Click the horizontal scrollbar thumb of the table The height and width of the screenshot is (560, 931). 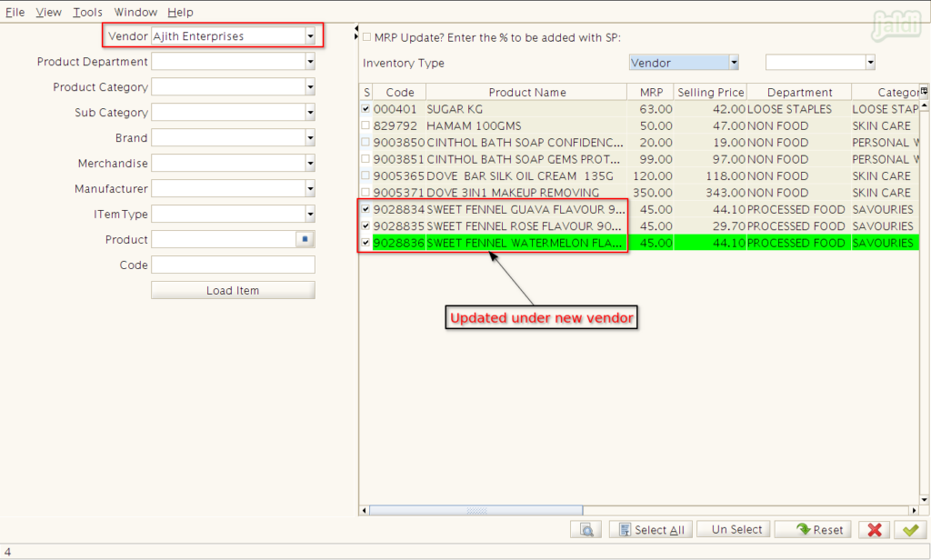tap(476, 511)
